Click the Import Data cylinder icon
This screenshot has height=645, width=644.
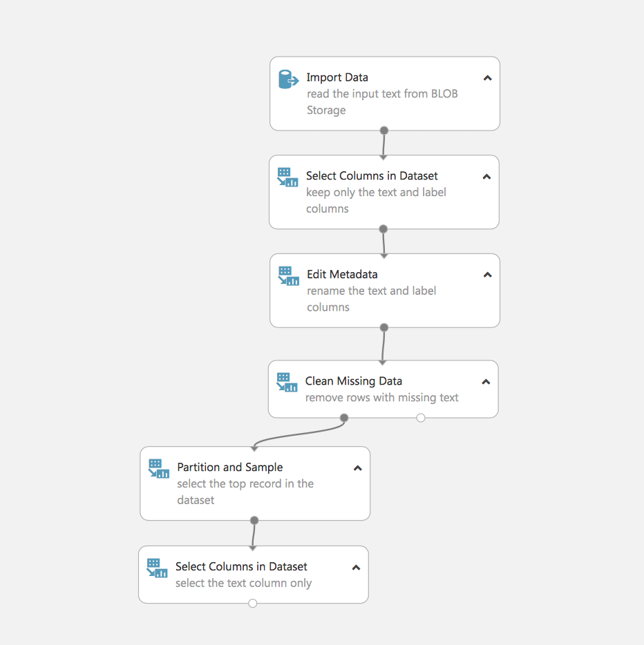pyautogui.click(x=288, y=79)
